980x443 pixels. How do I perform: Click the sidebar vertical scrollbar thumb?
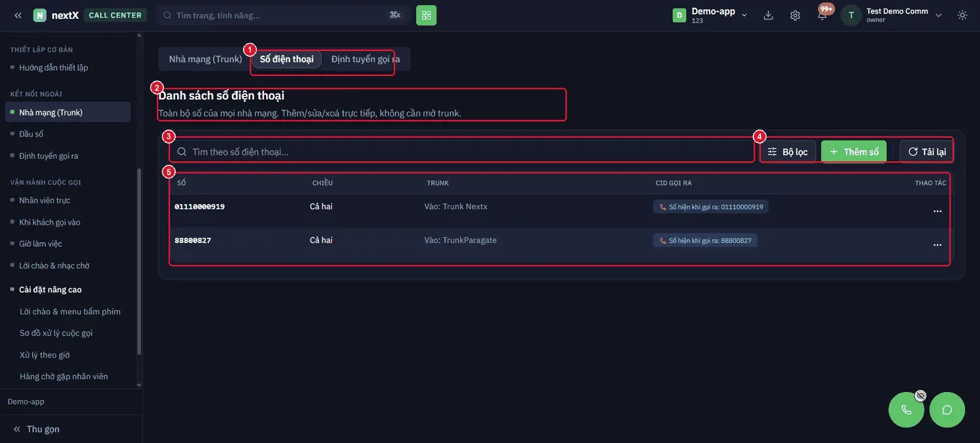pos(139,261)
